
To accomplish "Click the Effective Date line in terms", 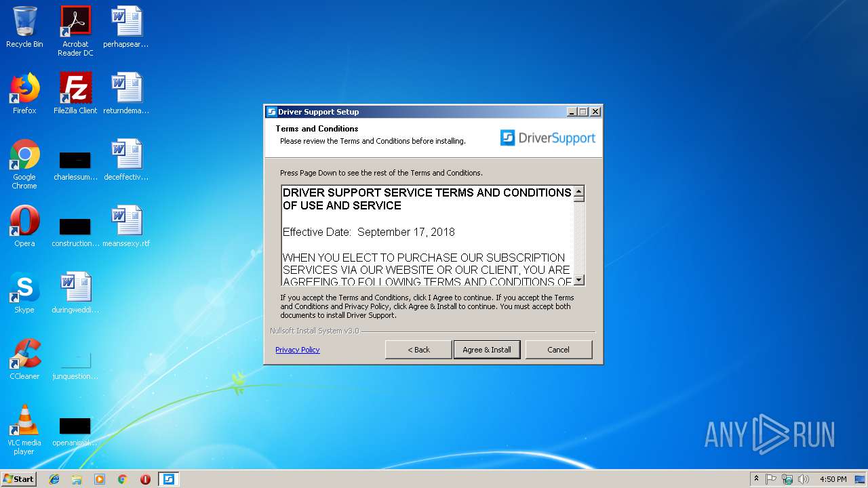I will [x=368, y=232].
